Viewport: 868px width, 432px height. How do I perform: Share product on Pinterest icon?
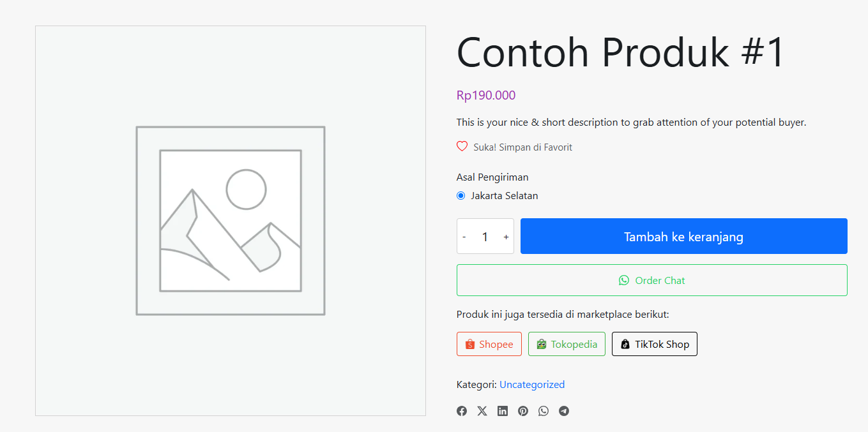523,411
